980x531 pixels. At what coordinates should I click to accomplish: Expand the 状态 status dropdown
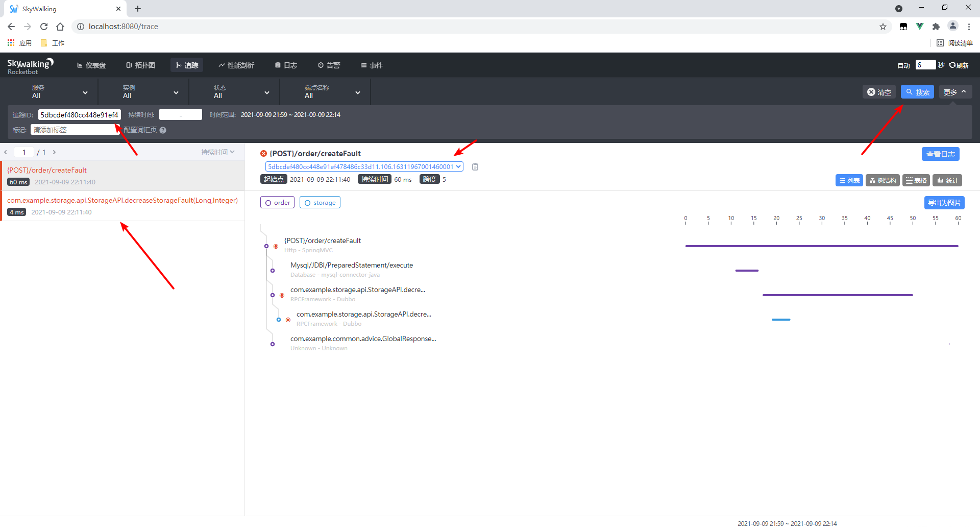[235, 92]
